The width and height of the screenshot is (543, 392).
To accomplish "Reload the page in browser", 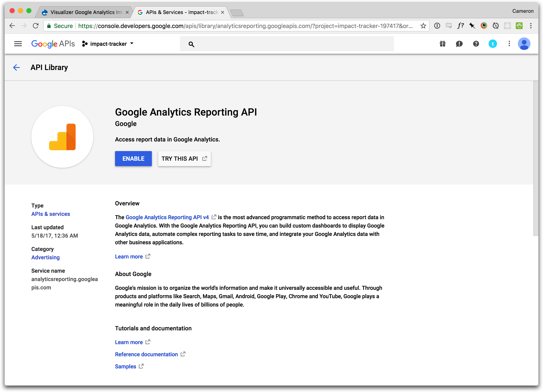I will pos(36,26).
